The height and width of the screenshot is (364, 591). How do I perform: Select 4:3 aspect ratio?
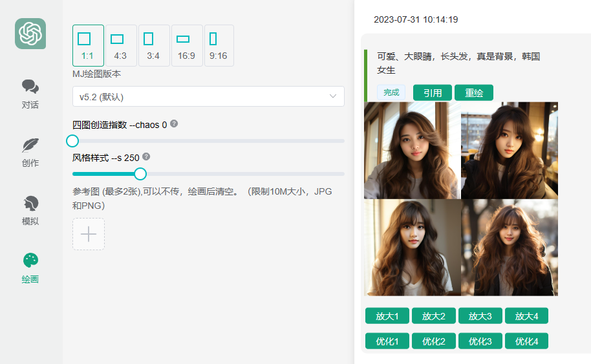121,46
